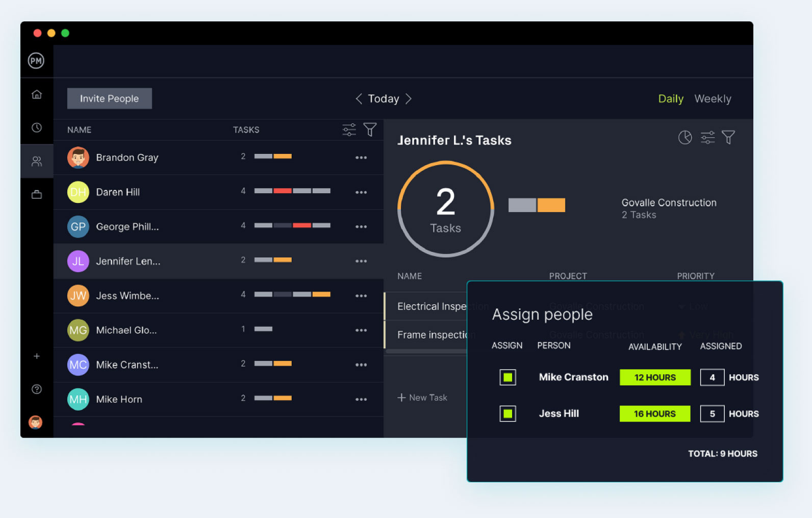812x518 pixels.
Task: Open the Home icon in sidebar
Action: (37, 94)
